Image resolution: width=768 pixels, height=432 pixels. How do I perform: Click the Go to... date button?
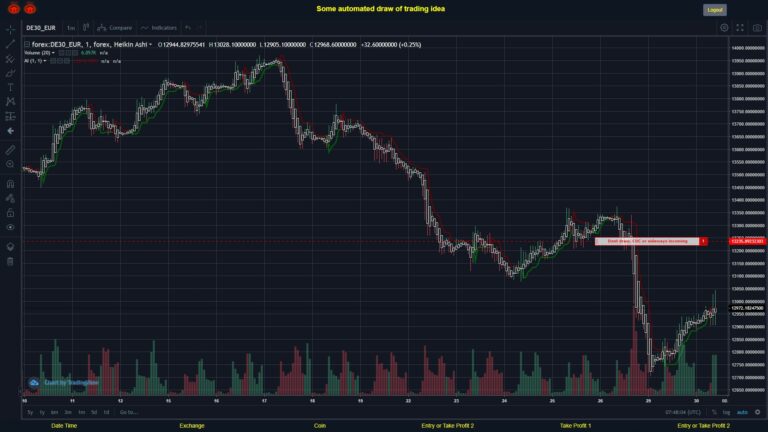pyautogui.click(x=129, y=412)
